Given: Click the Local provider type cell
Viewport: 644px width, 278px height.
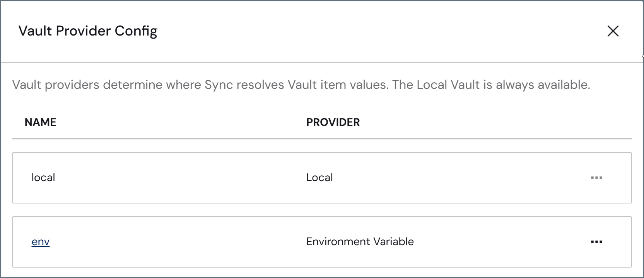Looking at the screenshot, I should pyautogui.click(x=319, y=178).
